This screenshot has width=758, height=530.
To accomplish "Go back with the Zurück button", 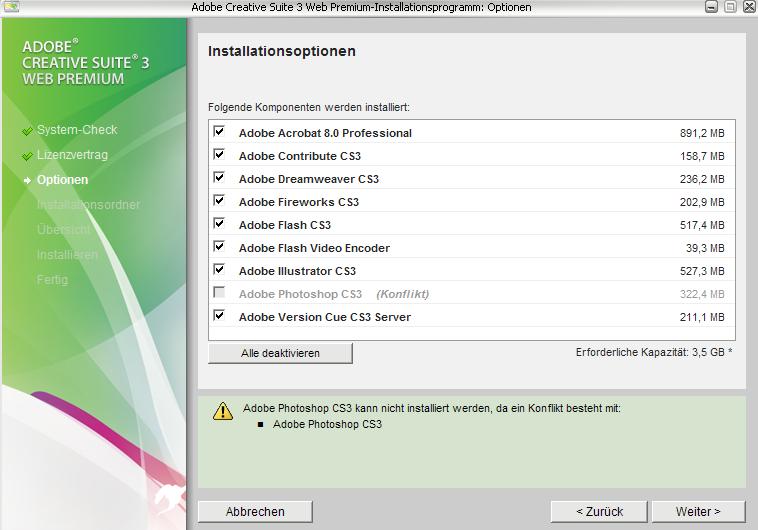I will (x=599, y=512).
